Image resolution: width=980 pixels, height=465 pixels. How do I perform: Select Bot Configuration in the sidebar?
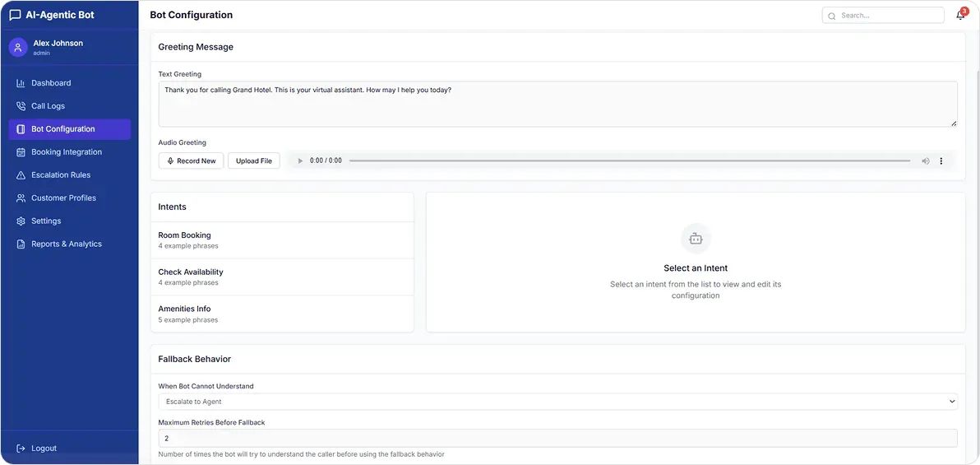(x=69, y=129)
